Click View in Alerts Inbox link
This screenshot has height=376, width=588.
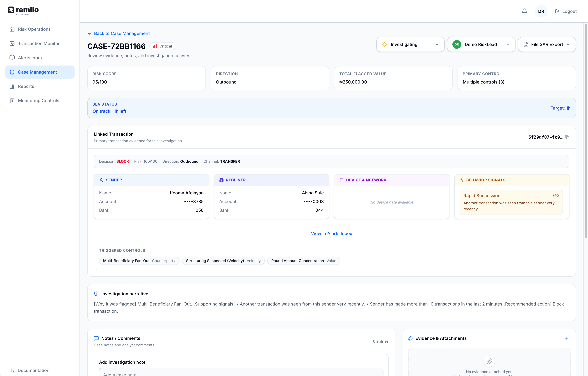331,233
